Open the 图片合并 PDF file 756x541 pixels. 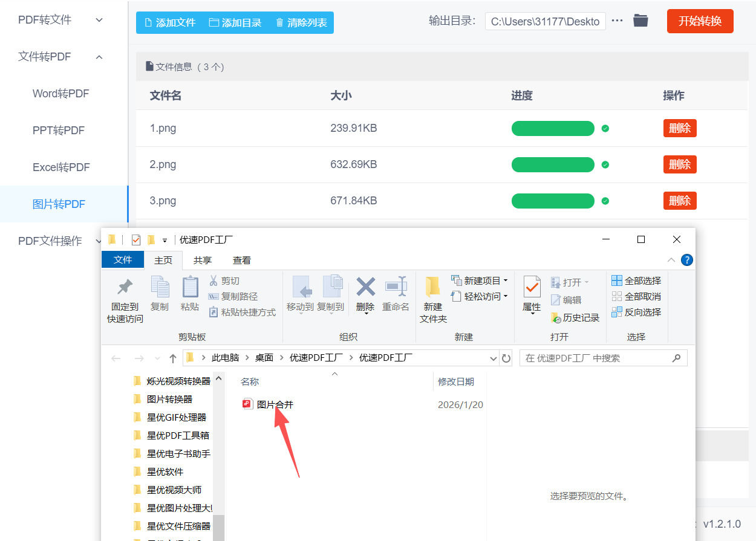pos(275,404)
